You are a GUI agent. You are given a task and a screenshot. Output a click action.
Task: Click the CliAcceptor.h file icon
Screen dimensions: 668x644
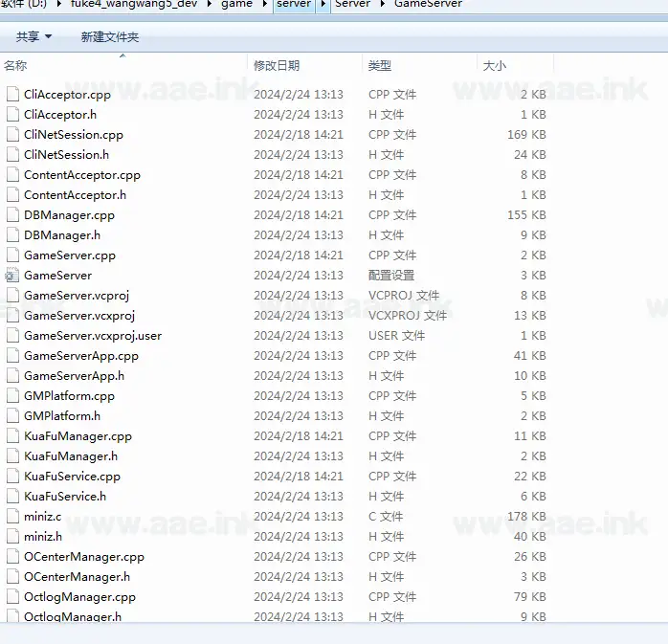(12, 114)
